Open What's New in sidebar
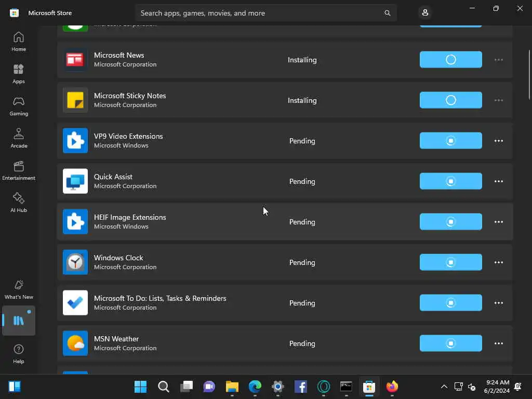This screenshot has width=532, height=399. (x=19, y=289)
